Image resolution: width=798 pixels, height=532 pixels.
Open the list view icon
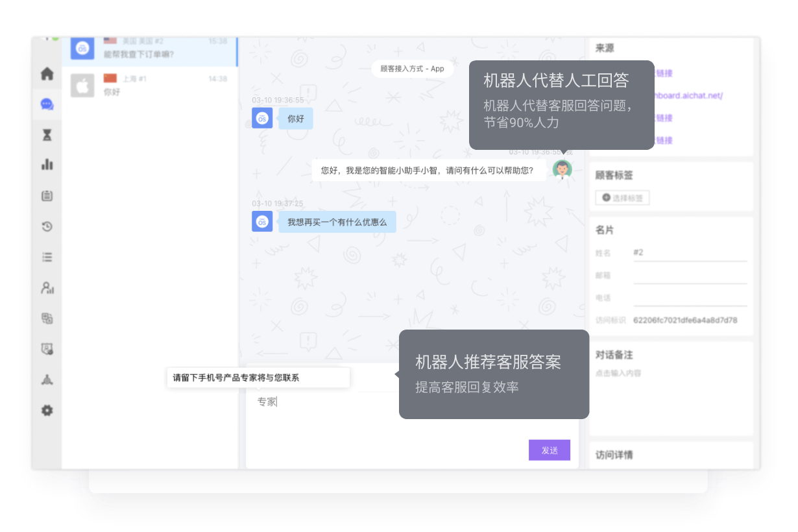(x=47, y=257)
